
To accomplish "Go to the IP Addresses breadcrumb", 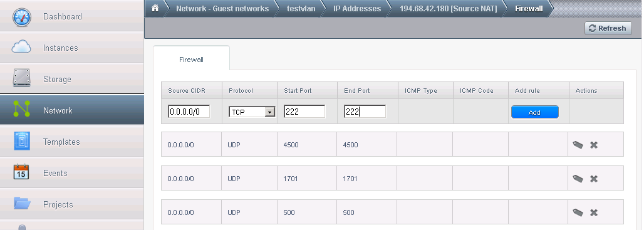I will 357,9.
